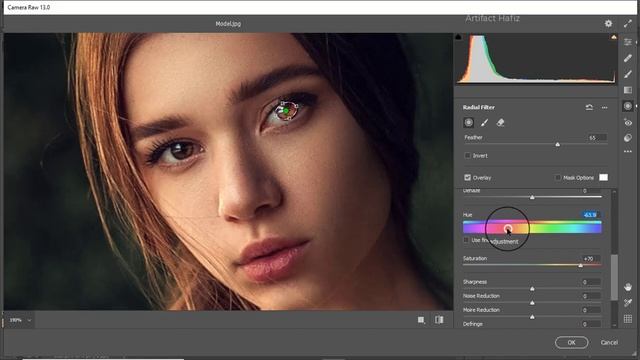
Task: Enable the Invert checkbox
Action: (467, 156)
